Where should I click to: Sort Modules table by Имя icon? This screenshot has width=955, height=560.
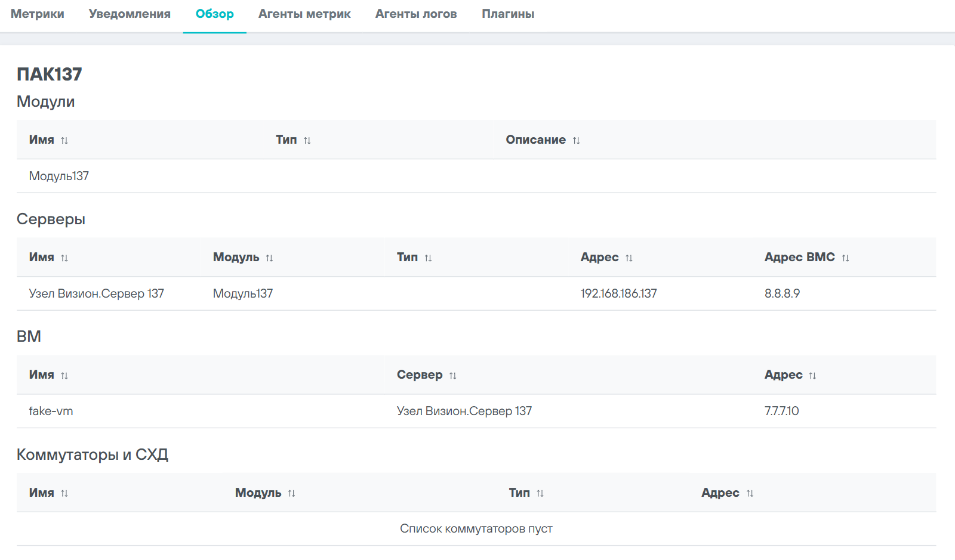64,141
